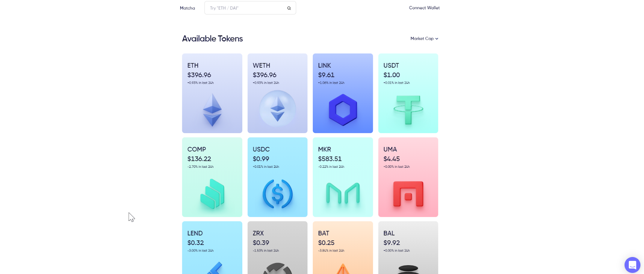The height and width of the screenshot is (274, 644).
Task: Open the Market Cap sort dropdown
Action: coord(424,39)
